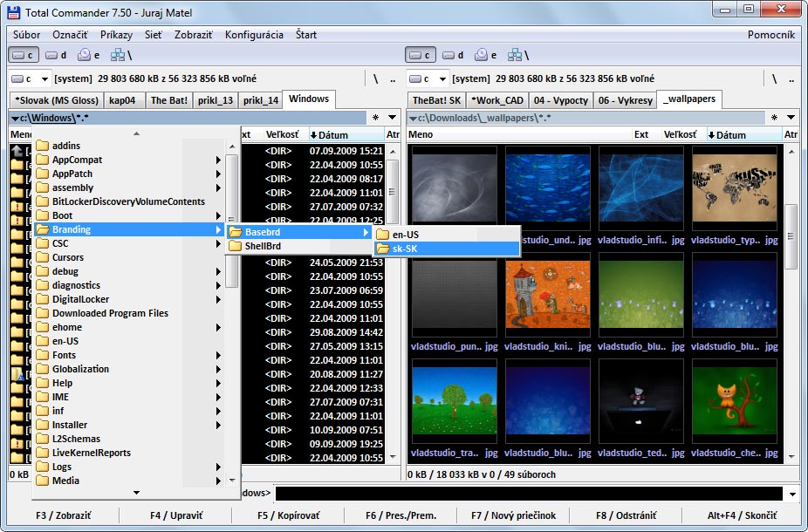The height and width of the screenshot is (532, 808).
Task: Switch to The Bat! folder tab
Action: (169, 100)
